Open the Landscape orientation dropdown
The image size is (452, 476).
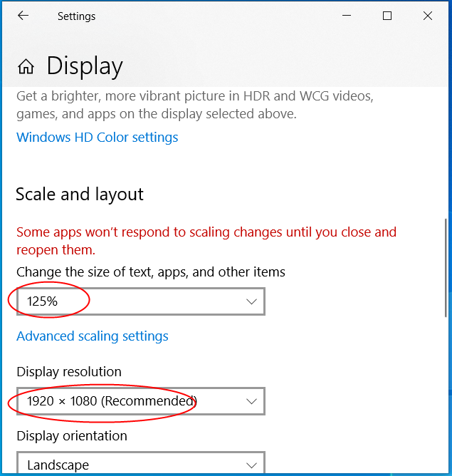(140, 465)
